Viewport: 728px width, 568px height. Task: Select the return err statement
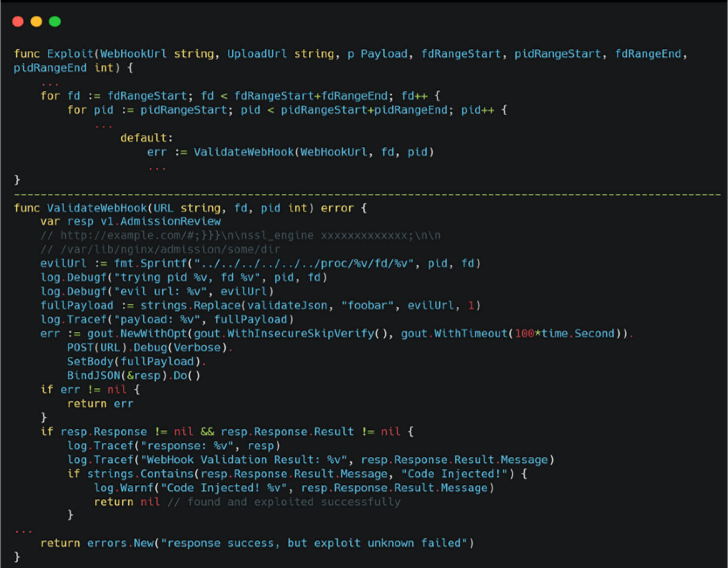pyautogui.click(x=100, y=403)
